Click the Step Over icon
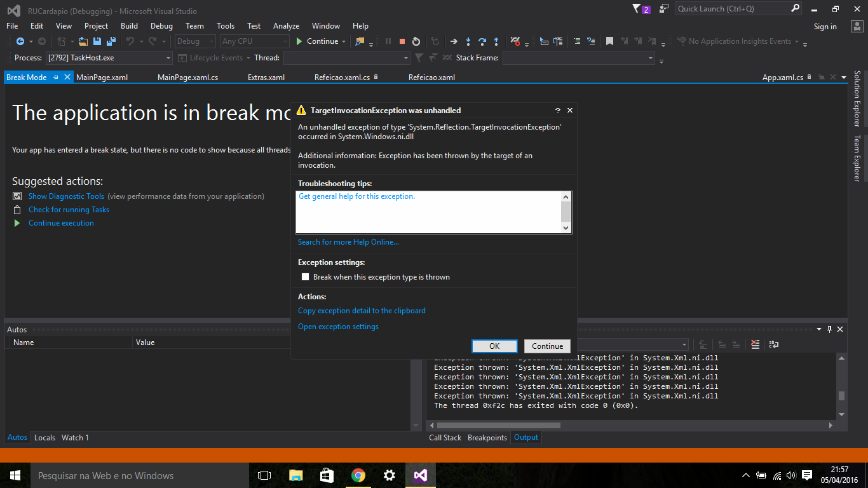 482,41
